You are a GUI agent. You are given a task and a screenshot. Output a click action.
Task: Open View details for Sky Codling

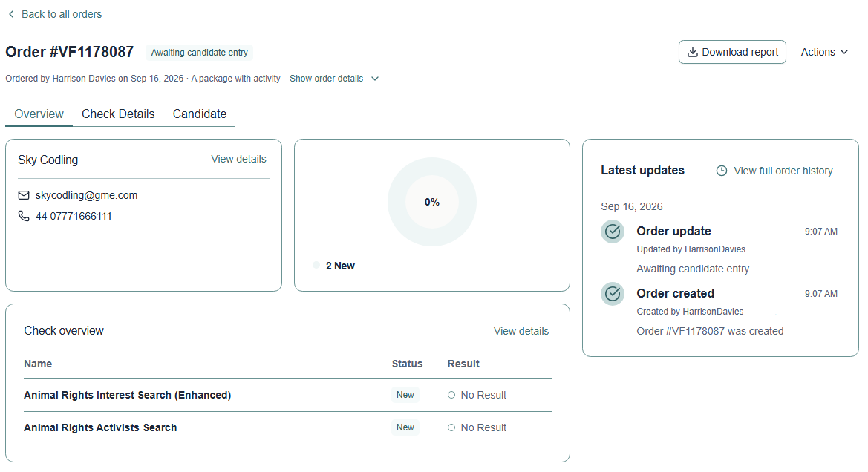(x=238, y=159)
